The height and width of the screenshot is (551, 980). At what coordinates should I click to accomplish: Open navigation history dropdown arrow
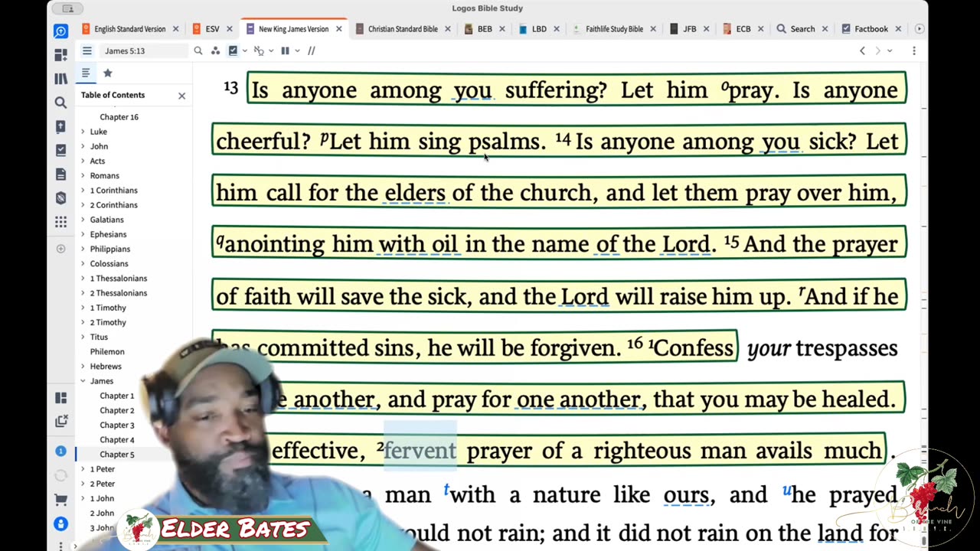click(x=890, y=51)
